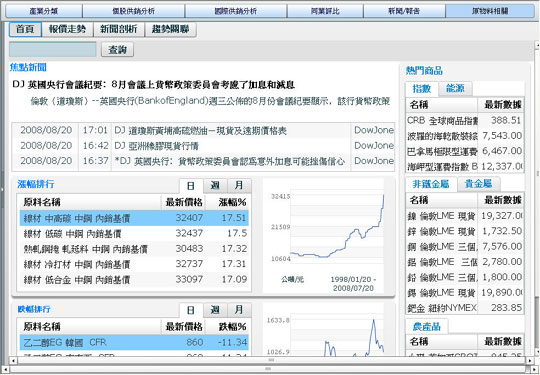
Task: Open the 個股供銷分析 top tab
Action: (134, 11)
